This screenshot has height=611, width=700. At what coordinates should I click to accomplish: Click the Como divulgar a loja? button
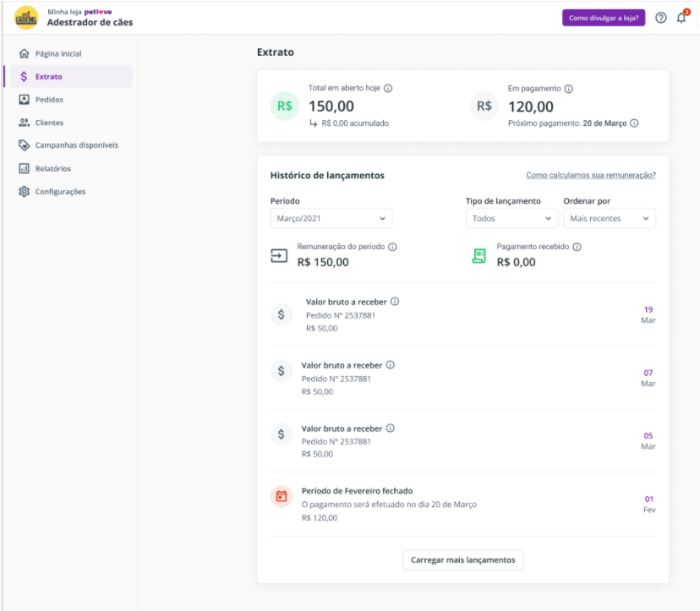point(604,18)
